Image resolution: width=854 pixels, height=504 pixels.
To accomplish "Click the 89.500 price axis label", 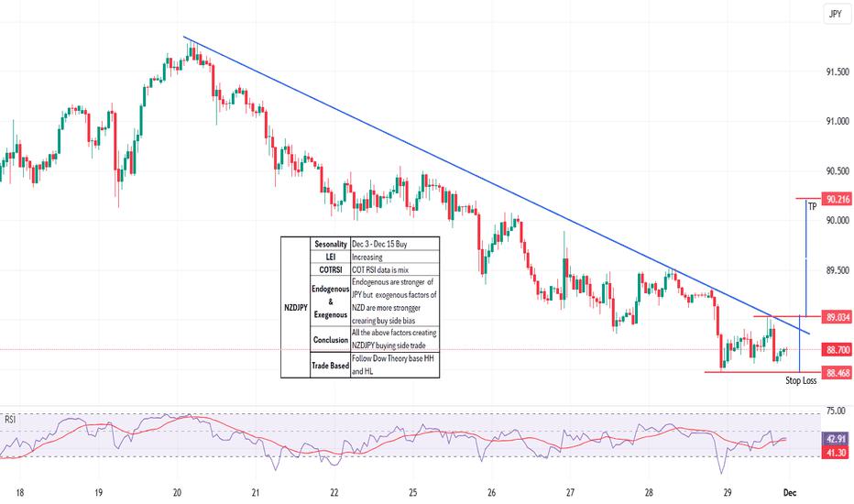I will [x=838, y=270].
